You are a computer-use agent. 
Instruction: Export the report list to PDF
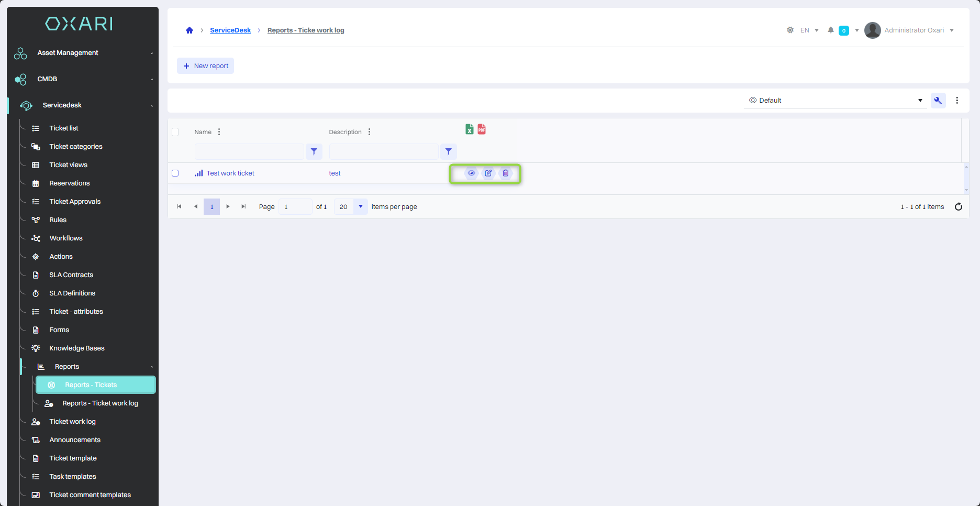pyautogui.click(x=482, y=129)
